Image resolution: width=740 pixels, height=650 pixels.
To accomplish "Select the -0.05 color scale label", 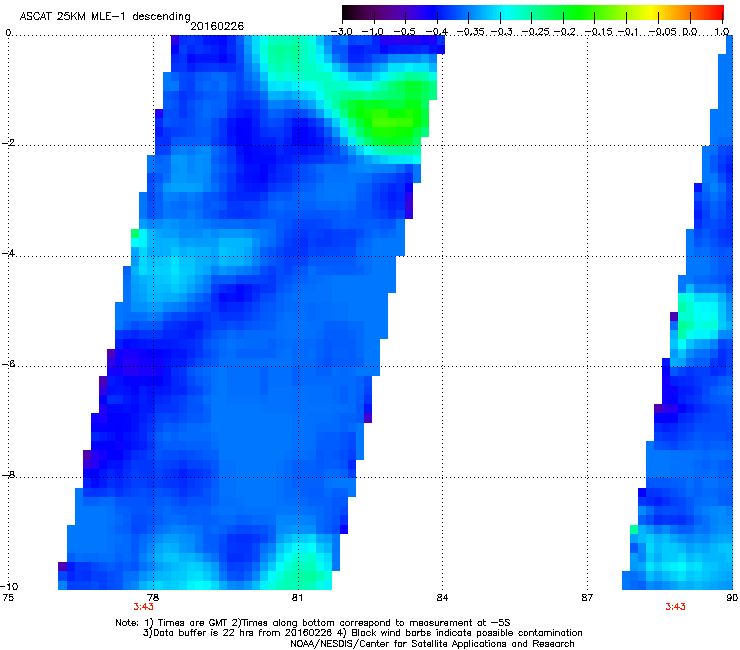I will (x=663, y=32).
